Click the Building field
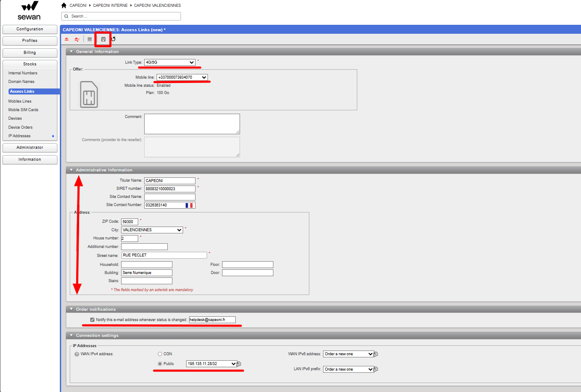Screen dimensions: 581x392 coord(147,273)
